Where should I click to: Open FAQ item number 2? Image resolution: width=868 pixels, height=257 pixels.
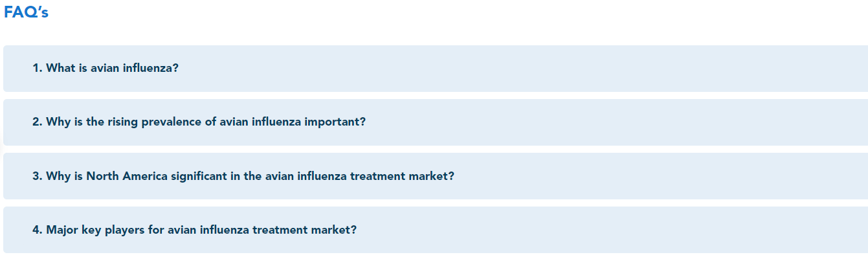(x=435, y=122)
